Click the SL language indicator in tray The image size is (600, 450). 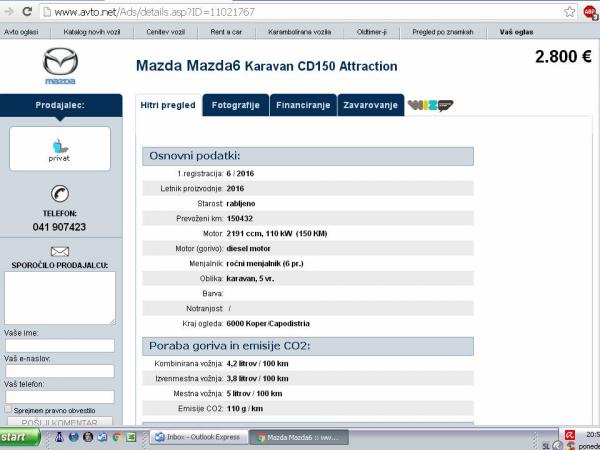pyautogui.click(x=546, y=446)
